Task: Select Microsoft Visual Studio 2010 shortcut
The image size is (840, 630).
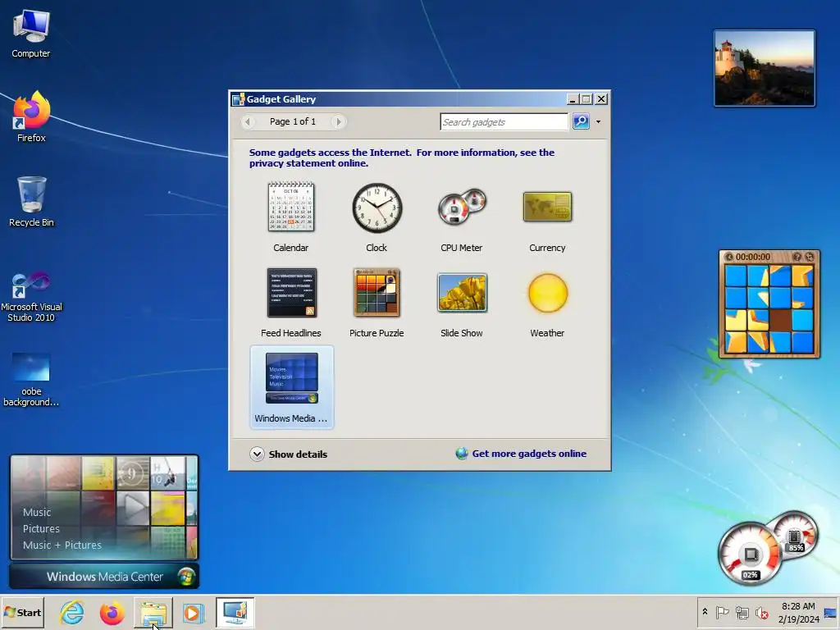Action: [31, 297]
